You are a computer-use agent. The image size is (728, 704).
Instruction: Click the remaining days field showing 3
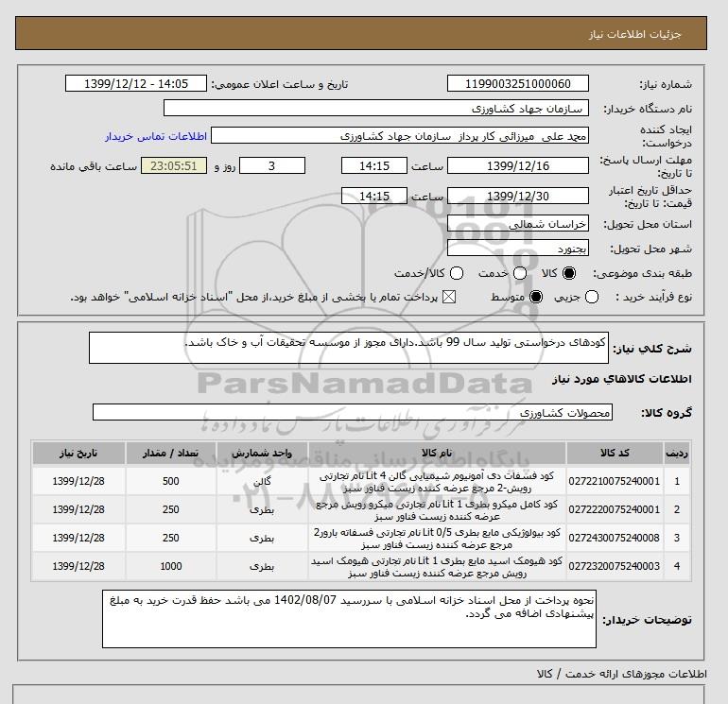click(272, 165)
